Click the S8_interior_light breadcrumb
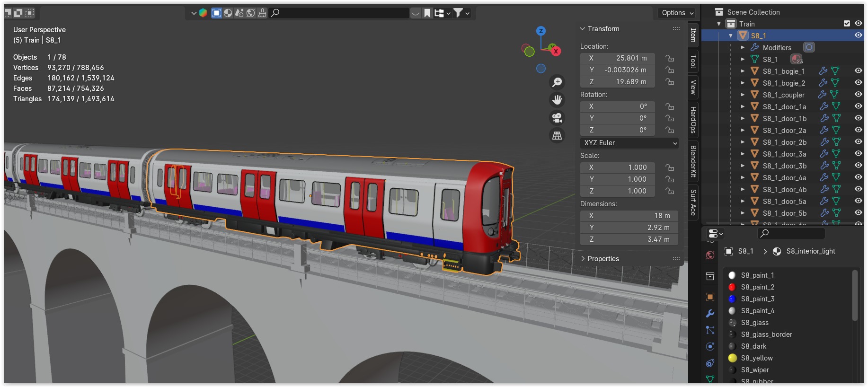 (x=810, y=251)
